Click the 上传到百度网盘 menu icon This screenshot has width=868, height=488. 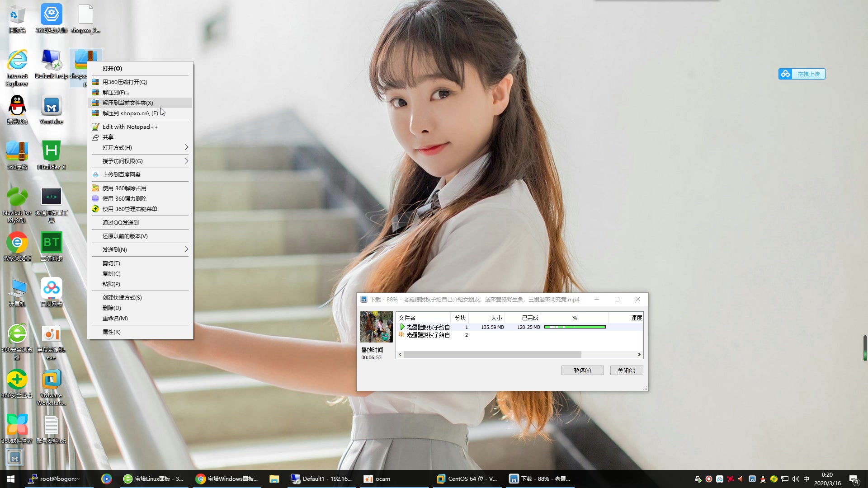(x=95, y=175)
